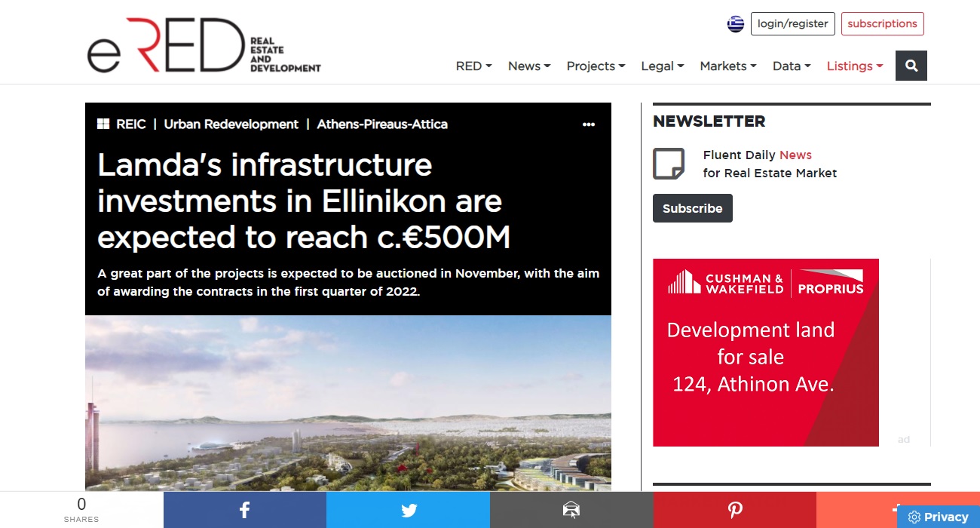Expand the RED dropdown menu

(473, 66)
